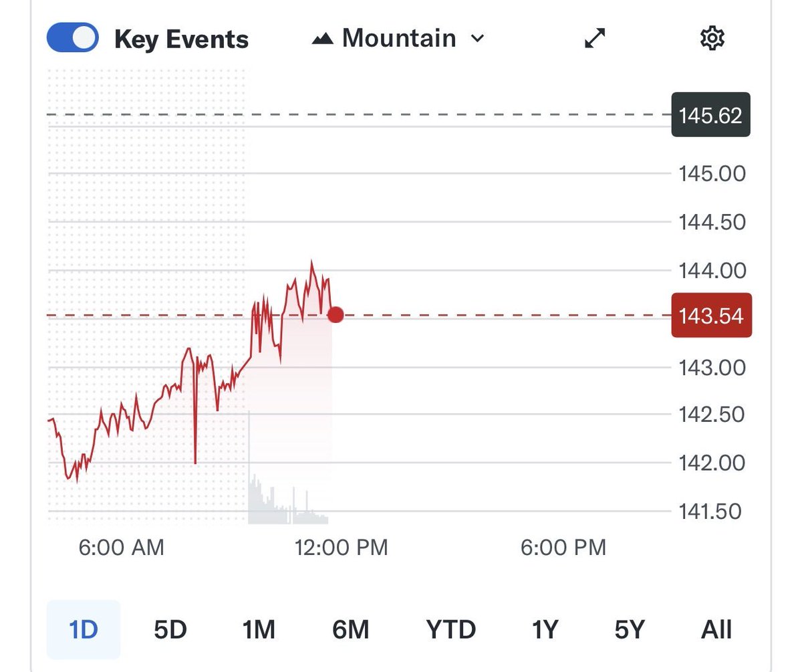Click the 143.54 current price label
The height and width of the screenshot is (672, 802).
[x=711, y=316]
